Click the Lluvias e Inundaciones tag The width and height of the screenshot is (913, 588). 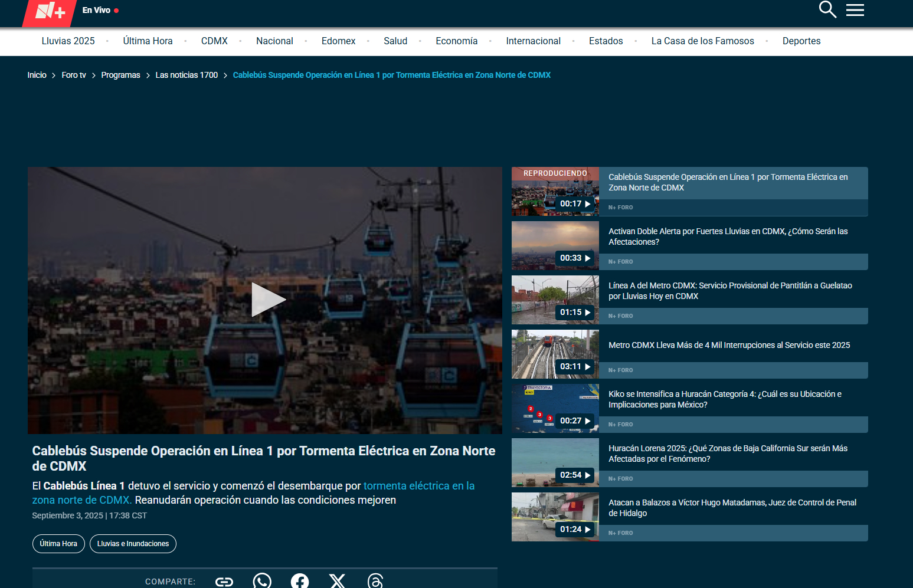click(x=133, y=544)
